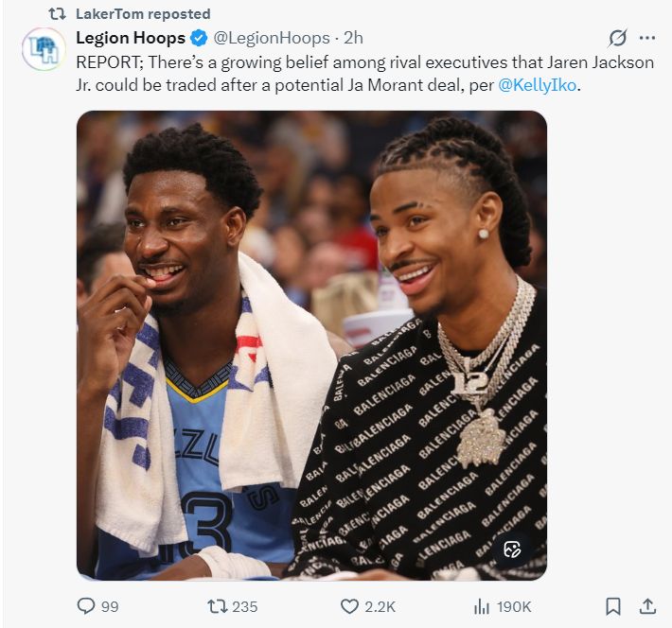The image size is (672, 628).
Task: Open the three-dot More options menu
Action: click(x=647, y=38)
